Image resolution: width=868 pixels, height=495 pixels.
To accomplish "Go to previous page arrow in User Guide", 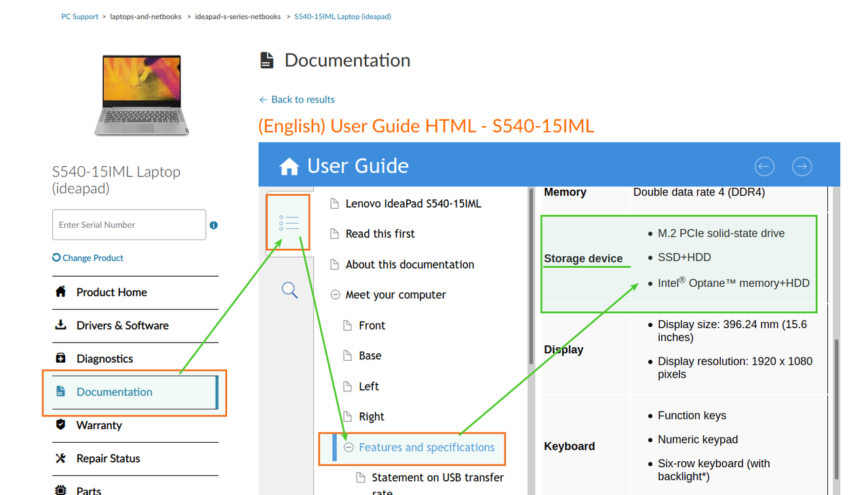I will pyautogui.click(x=764, y=166).
